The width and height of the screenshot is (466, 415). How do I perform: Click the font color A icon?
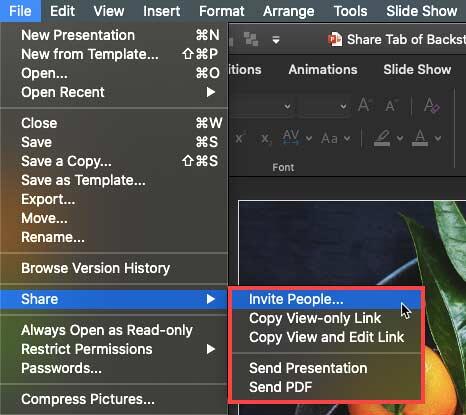pyautogui.click(x=420, y=138)
